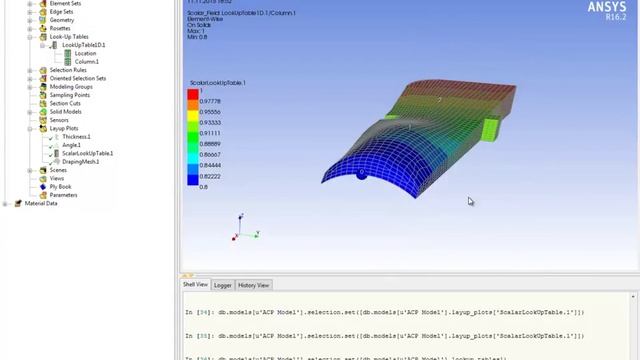Select the Angle.1 layup plot
Image resolution: width=640 pixels, height=360 pixels.
(71, 145)
